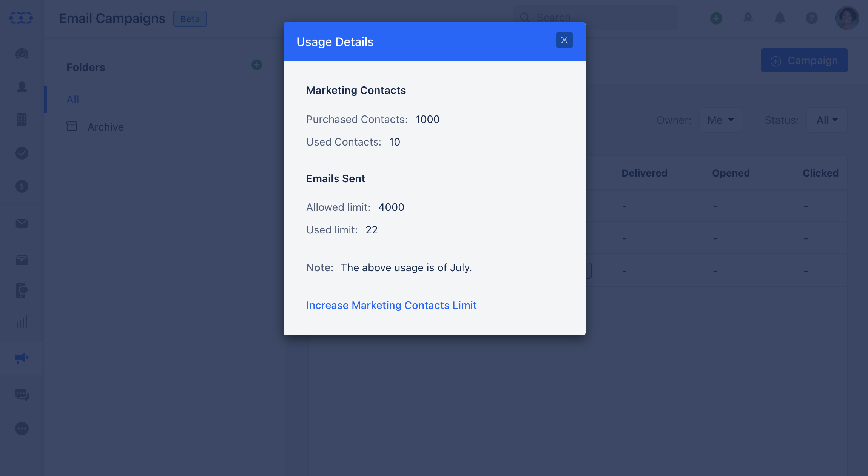Image resolution: width=868 pixels, height=476 pixels.
Task: Select the 'Allowed limit:' label
Action: point(338,207)
